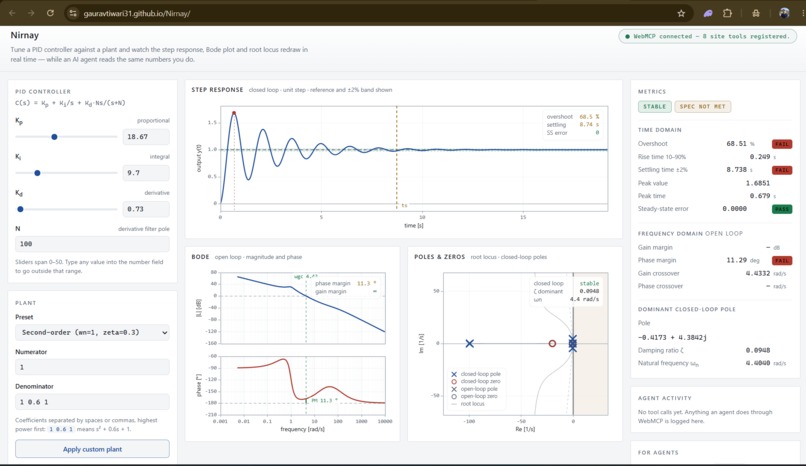Click the PID CONTROLLER heading
Screen dimensions: 806x466
tap(43, 91)
